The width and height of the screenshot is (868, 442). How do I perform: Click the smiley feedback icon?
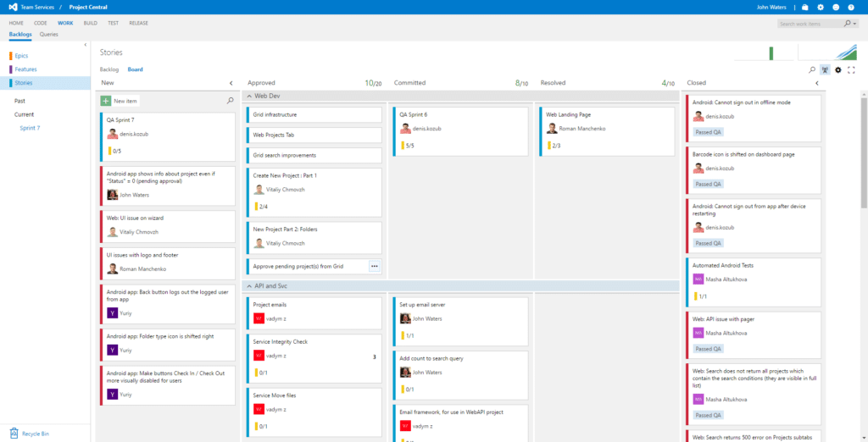pyautogui.click(x=836, y=7)
